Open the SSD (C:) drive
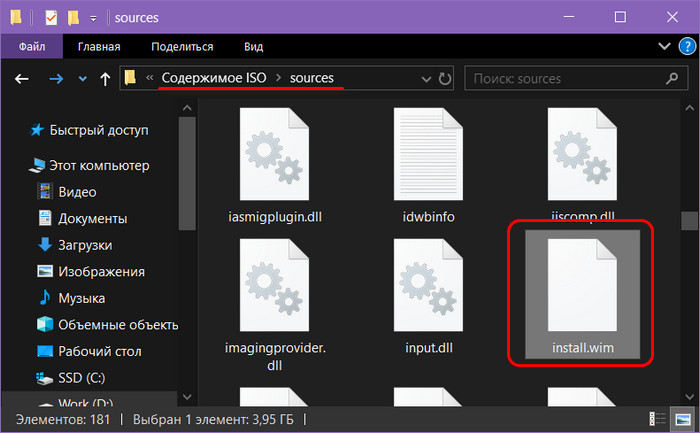Image resolution: width=700 pixels, height=433 pixels. [x=71, y=378]
